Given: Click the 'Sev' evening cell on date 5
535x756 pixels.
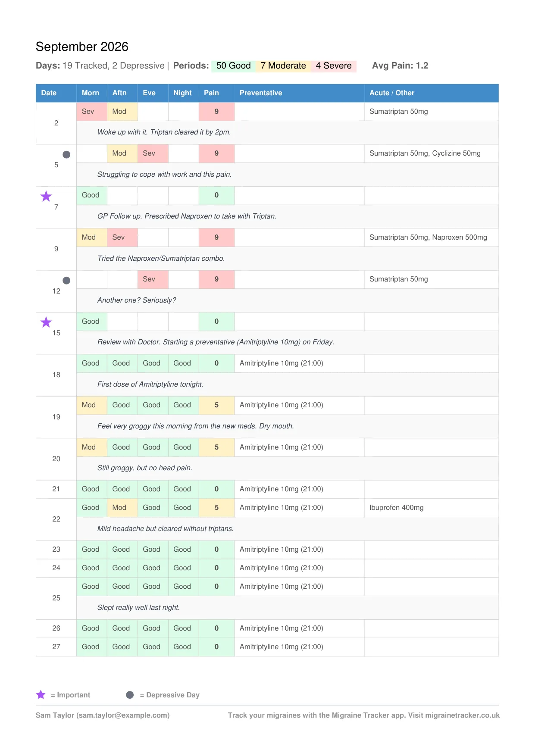Looking at the screenshot, I should 153,153.
